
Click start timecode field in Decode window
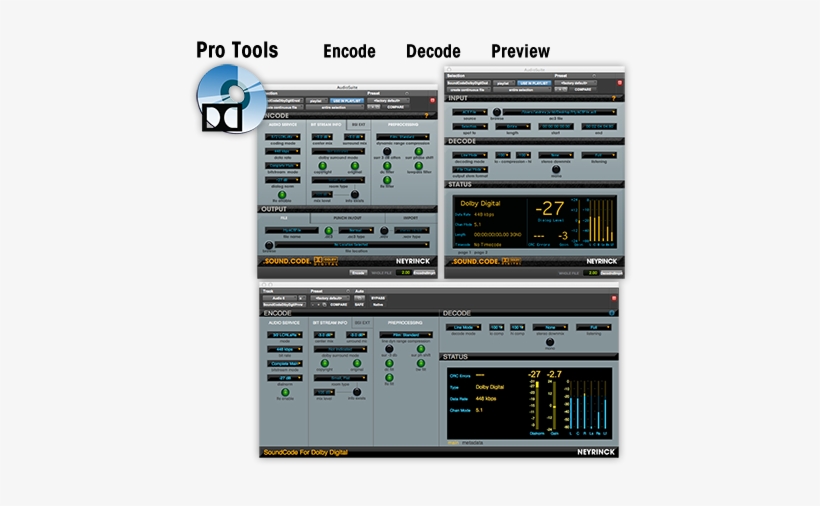click(x=556, y=126)
